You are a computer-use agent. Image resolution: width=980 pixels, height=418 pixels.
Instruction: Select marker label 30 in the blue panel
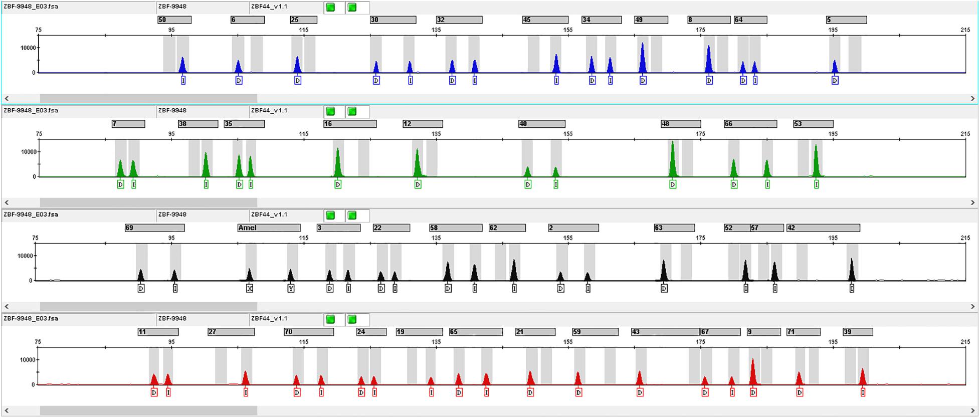(393, 20)
